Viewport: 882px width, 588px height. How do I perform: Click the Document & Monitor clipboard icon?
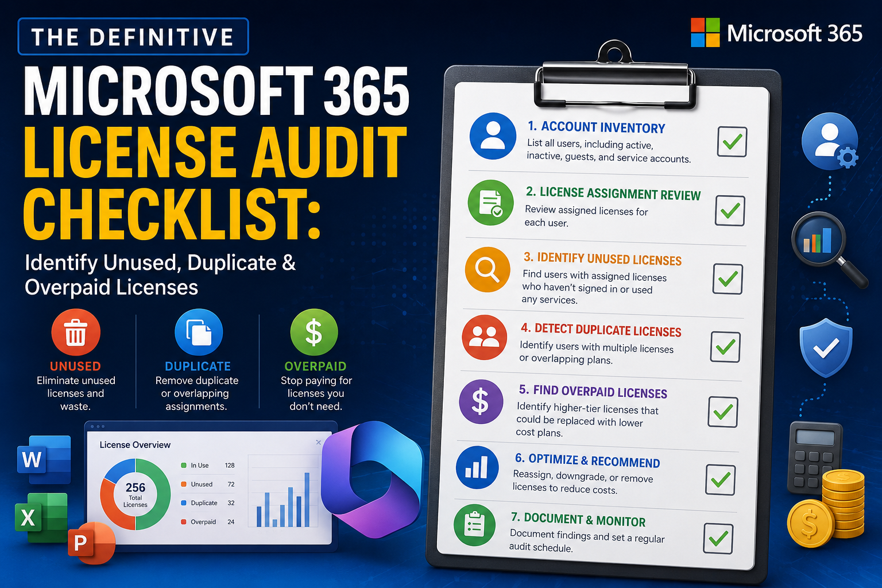pyautogui.click(x=474, y=524)
